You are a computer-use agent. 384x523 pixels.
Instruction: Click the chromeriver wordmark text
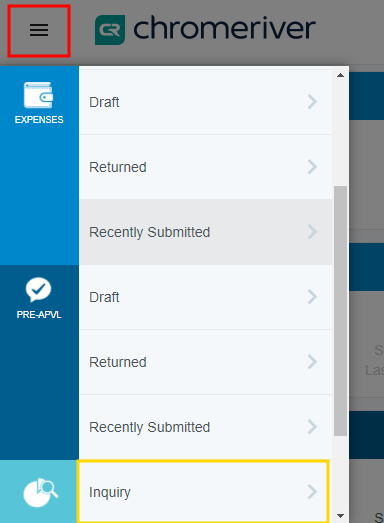click(224, 29)
